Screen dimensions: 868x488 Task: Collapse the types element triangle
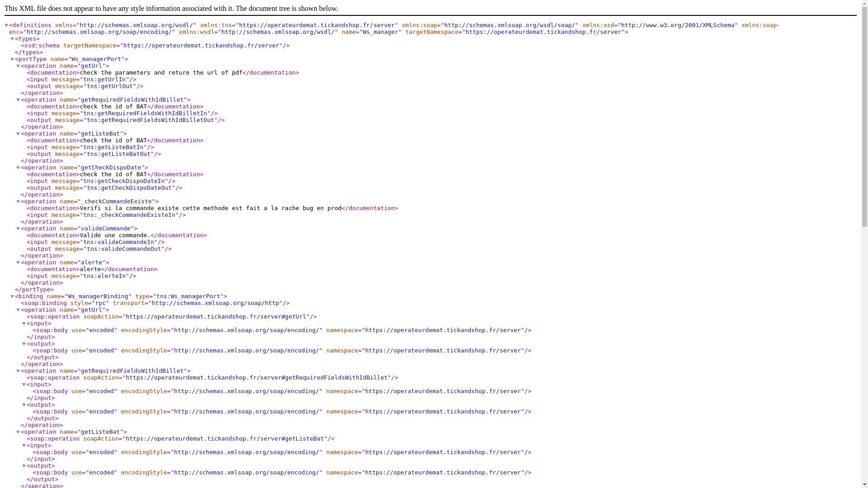pyautogui.click(x=12, y=39)
